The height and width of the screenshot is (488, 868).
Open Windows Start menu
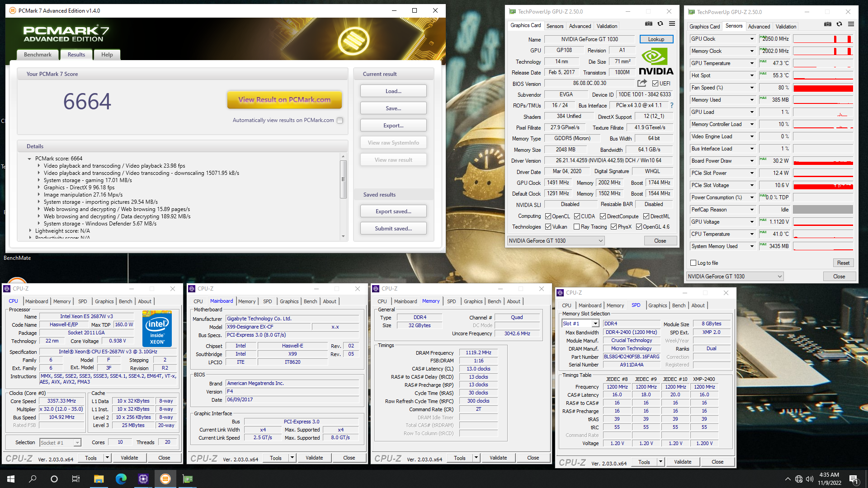[x=11, y=479]
